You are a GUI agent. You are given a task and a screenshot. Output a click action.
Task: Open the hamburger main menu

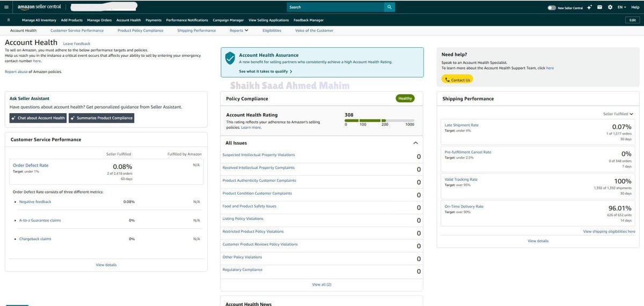click(x=7, y=8)
